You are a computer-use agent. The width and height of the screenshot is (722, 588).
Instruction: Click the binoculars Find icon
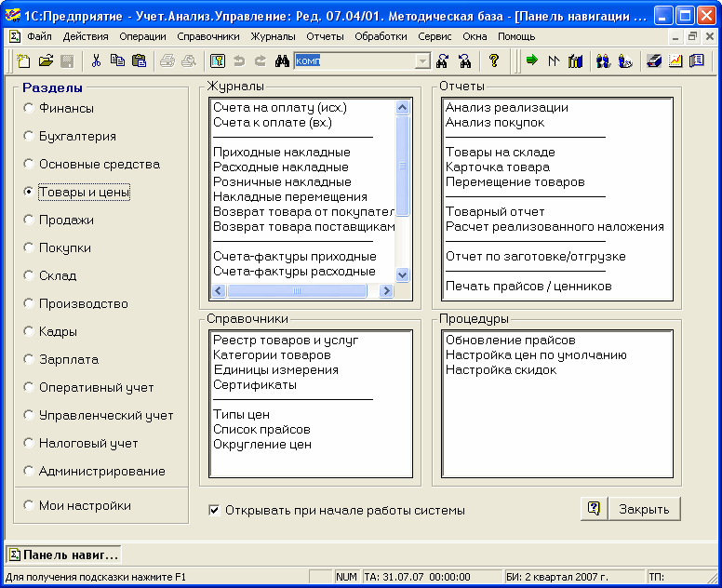[x=282, y=60]
